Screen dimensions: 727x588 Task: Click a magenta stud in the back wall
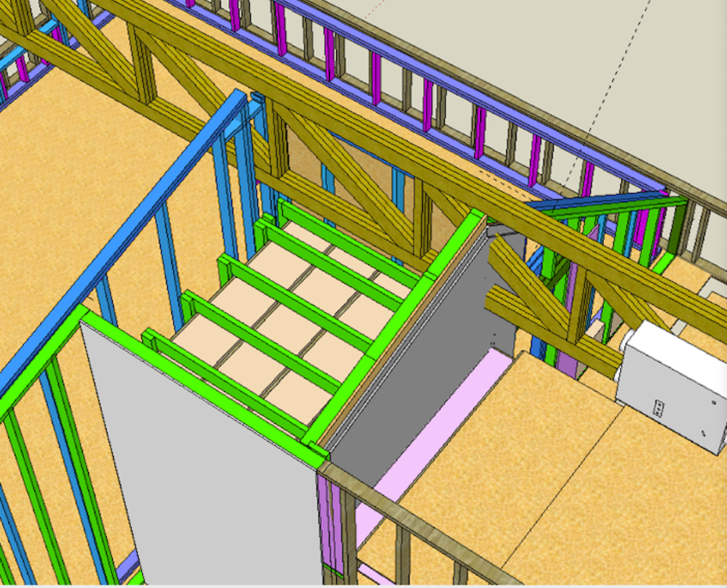[x=376, y=79]
